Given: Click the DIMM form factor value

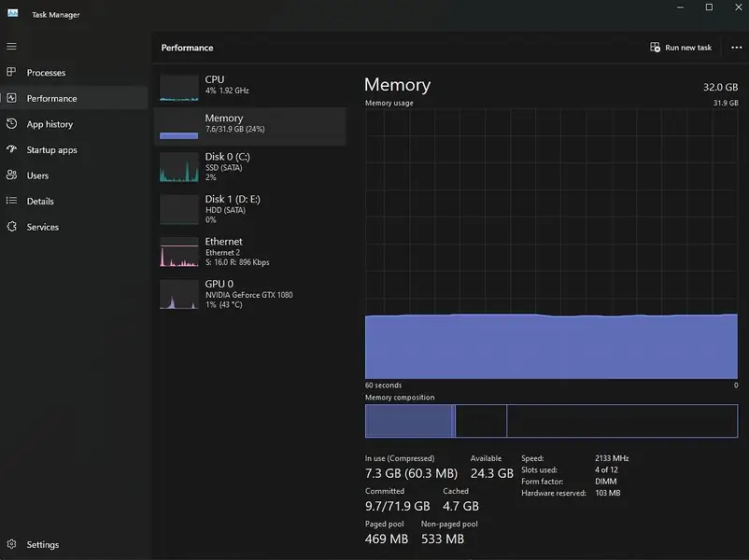Looking at the screenshot, I should (606, 482).
